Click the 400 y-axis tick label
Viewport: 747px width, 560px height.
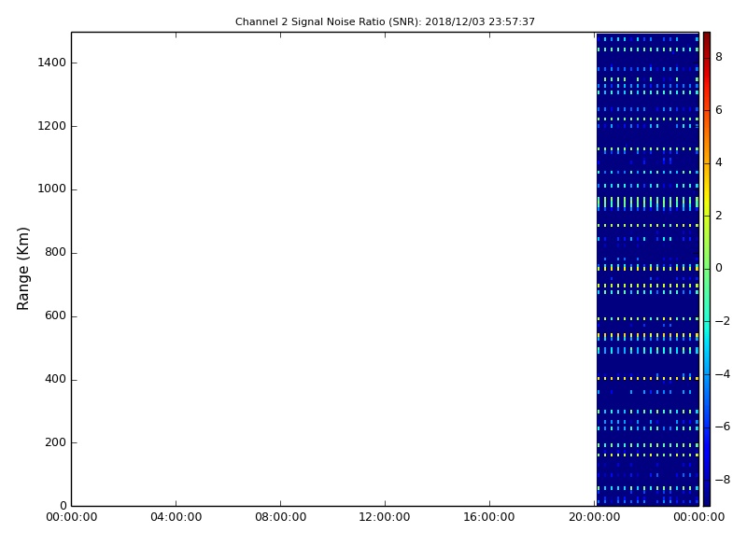pos(55,379)
